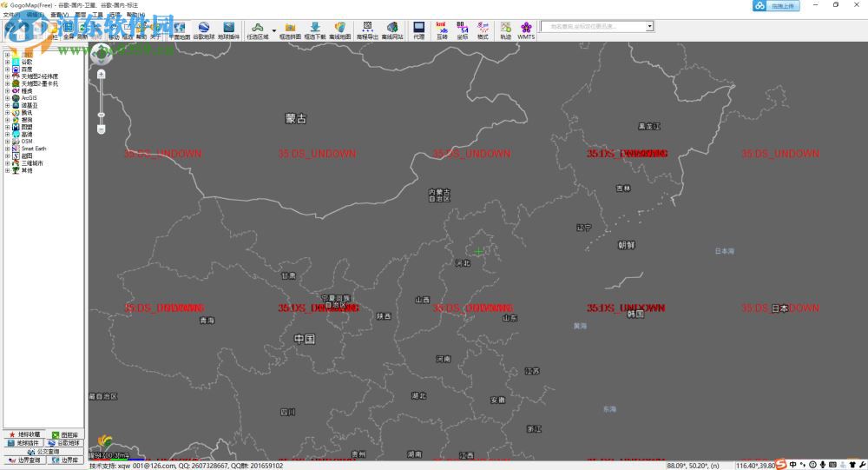
Task: Expand the ArcGIS tree node
Action: click(7, 97)
